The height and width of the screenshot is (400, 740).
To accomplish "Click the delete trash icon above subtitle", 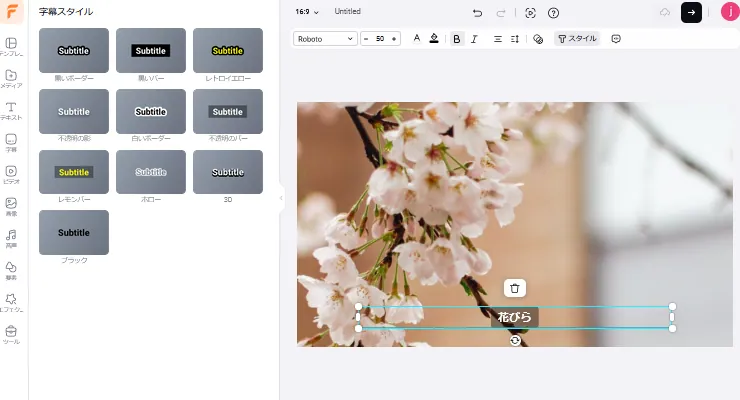I will [x=514, y=288].
